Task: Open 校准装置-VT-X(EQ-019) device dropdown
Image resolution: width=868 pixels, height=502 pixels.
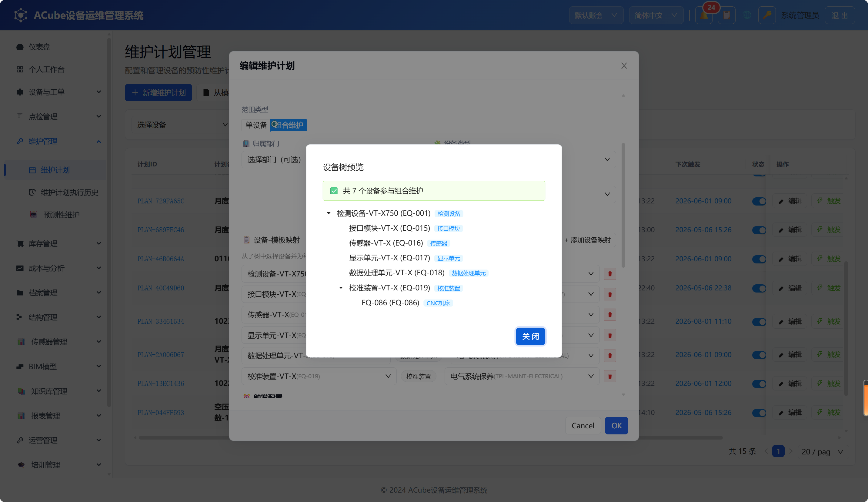Action: (319, 376)
